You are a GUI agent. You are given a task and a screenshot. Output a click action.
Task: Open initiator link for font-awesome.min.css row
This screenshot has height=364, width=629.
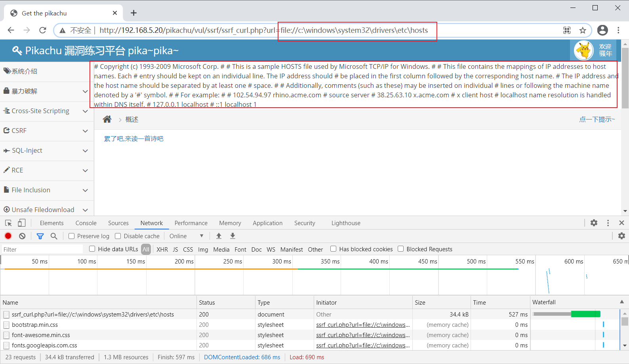point(363,335)
